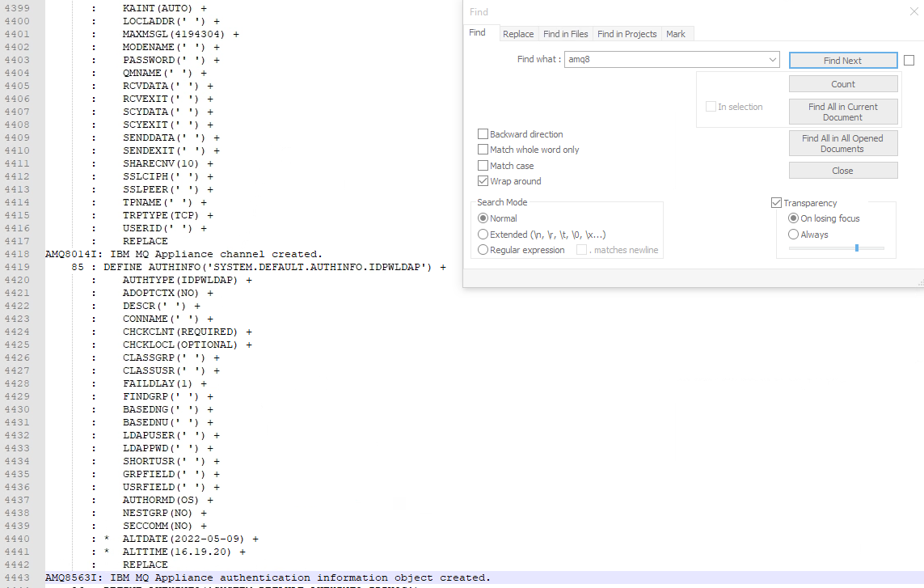This screenshot has height=588, width=924.
Task: Click the NESTGRP(NO) line
Action: pos(165,513)
